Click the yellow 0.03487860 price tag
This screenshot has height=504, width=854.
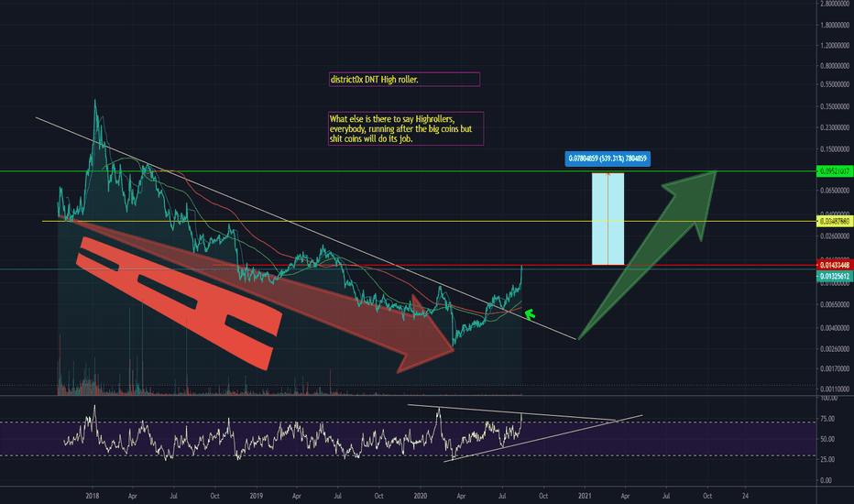click(x=835, y=221)
